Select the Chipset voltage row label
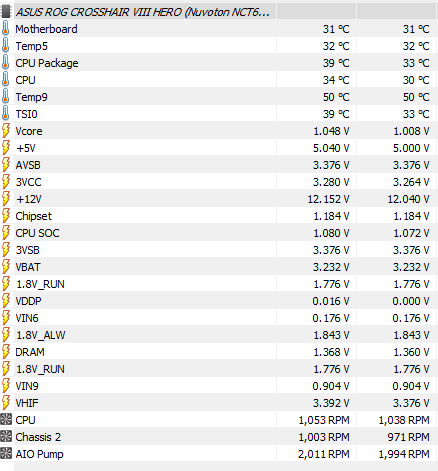The height and width of the screenshot is (471, 438). (34, 216)
